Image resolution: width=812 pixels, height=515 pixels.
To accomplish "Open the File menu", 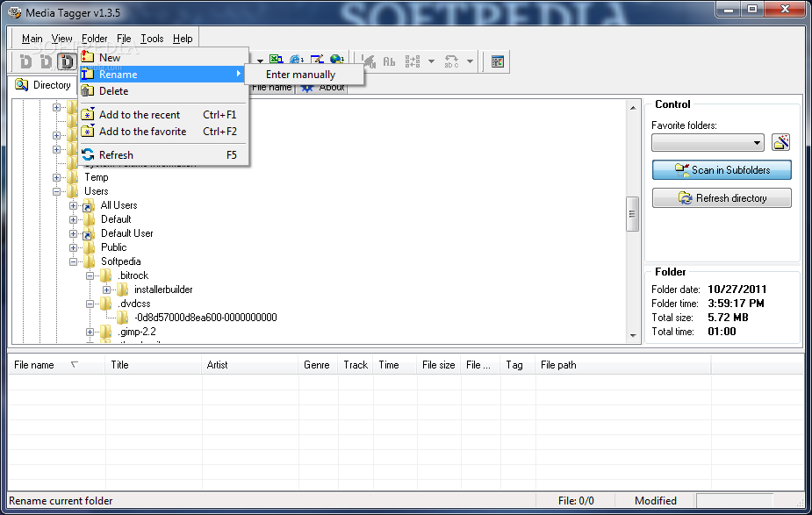I will 124,39.
